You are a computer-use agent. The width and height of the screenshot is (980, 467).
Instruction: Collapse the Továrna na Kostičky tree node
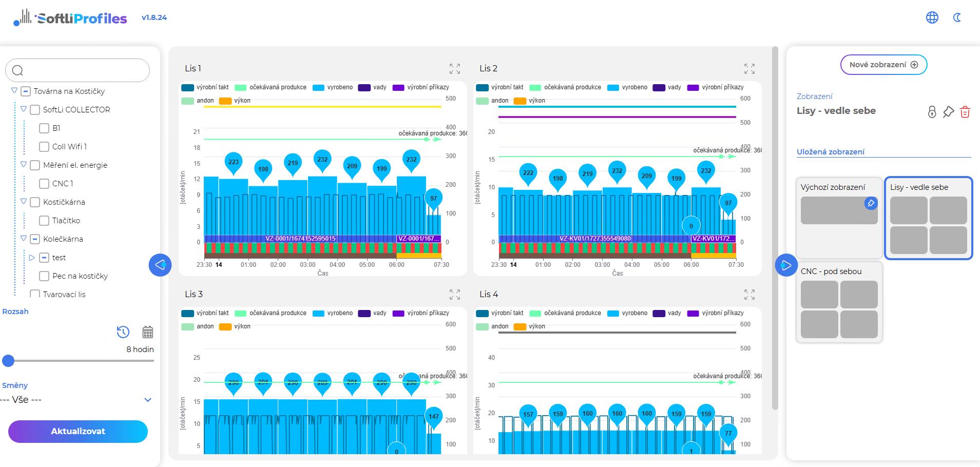pyautogui.click(x=14, y=91)
